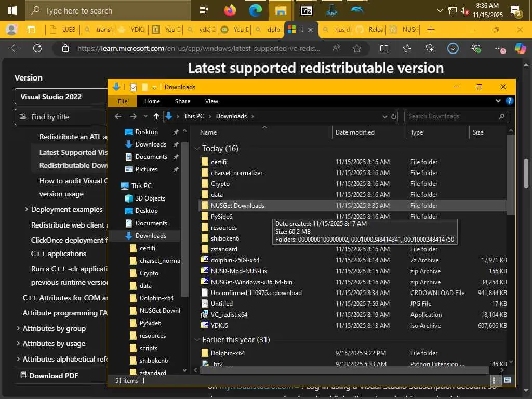Screen dimensions: 532x399
Task: Open the File menu in Explorer
Action: tap(123, 101)
